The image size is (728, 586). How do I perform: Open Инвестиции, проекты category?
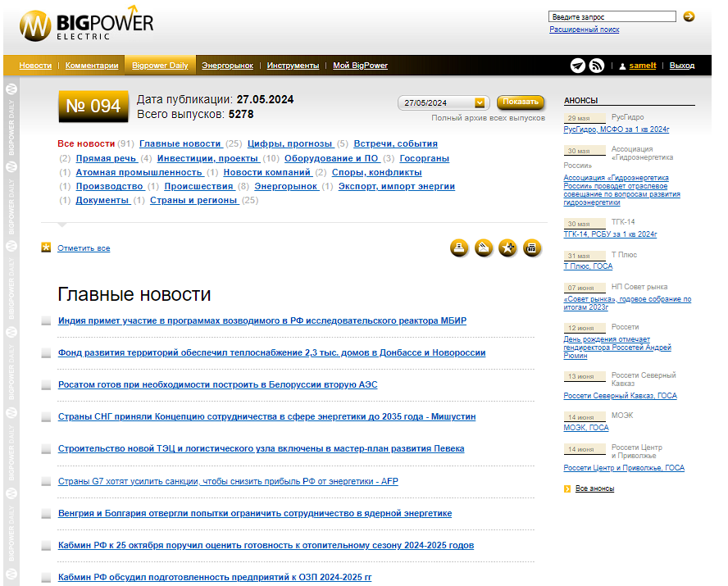(207, 158)
